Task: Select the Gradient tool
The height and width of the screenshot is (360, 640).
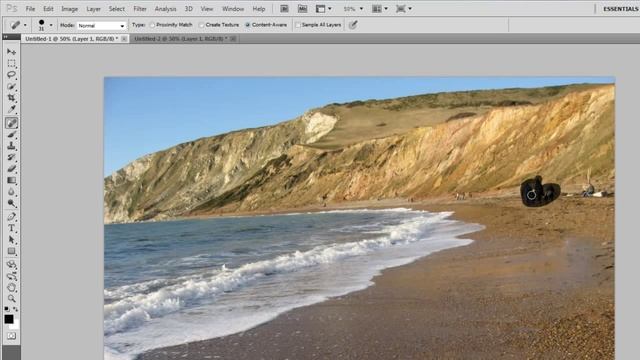Action: click(x=11, y=180)
